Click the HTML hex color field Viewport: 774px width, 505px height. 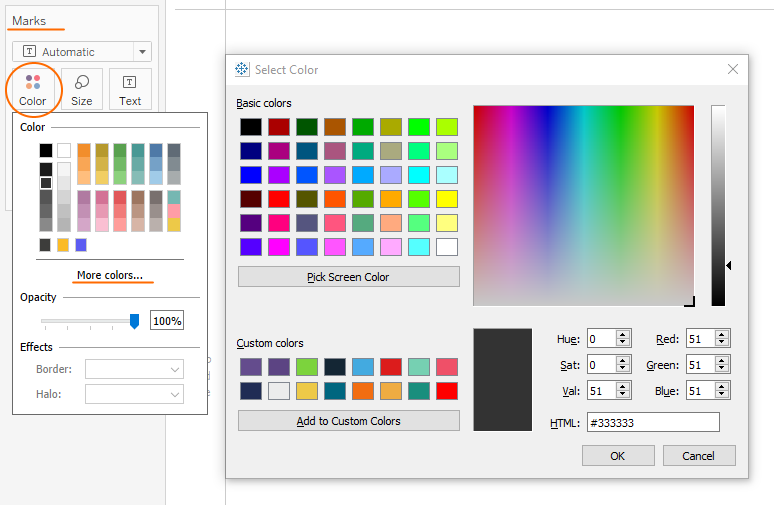(x=653, y=422)
